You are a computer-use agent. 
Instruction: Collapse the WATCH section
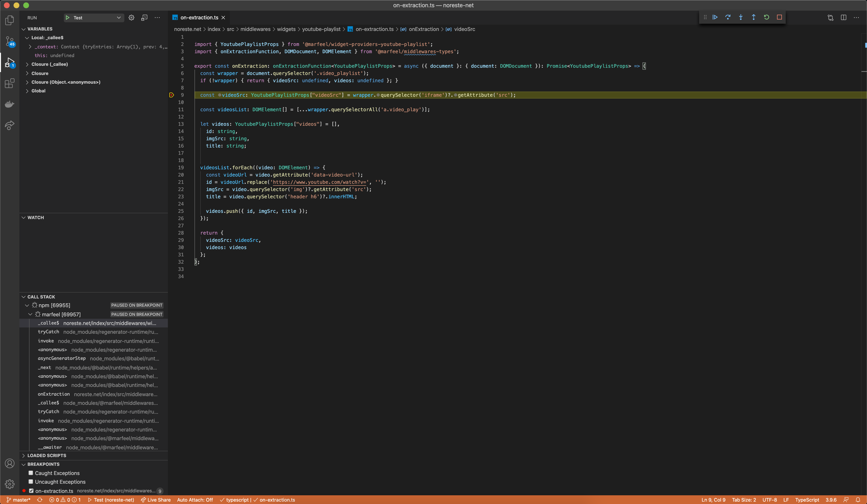pyautogui.click(x=23, y=217)
